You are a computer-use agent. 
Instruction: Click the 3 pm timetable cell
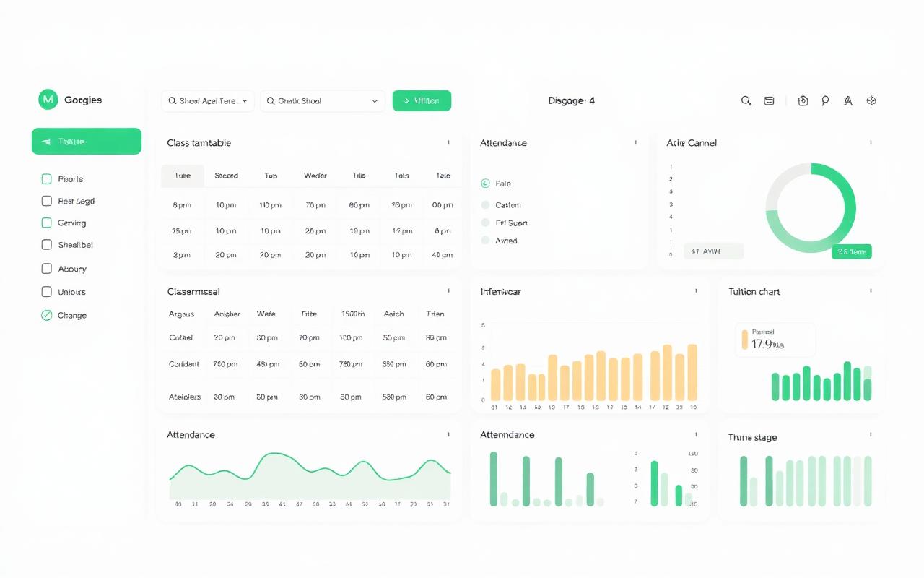182,255
